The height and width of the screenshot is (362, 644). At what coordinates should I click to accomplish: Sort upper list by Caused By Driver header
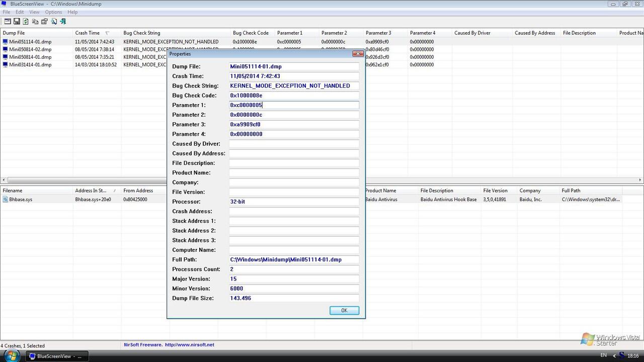(x=482, y=33)
